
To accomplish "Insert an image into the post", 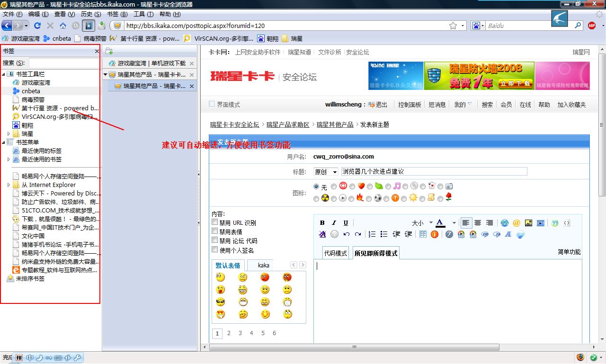I will pyautogui.click(x=528, y=223).
